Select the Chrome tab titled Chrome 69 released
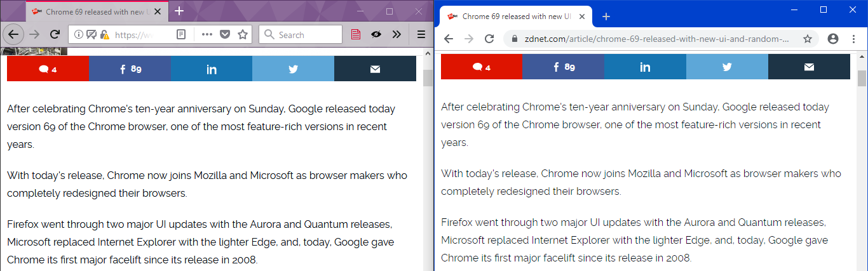The height and width of the screenshot is (271, 868). pos(515,17)
